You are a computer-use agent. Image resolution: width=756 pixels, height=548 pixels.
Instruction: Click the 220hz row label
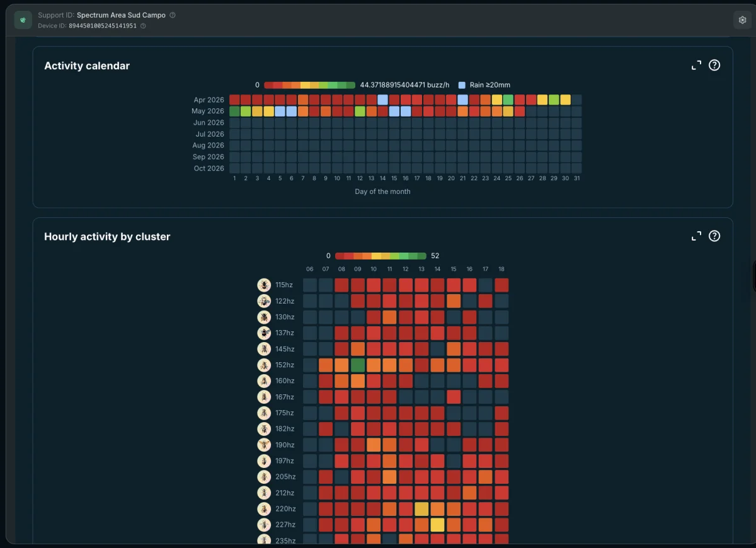[x=285, y=509]
